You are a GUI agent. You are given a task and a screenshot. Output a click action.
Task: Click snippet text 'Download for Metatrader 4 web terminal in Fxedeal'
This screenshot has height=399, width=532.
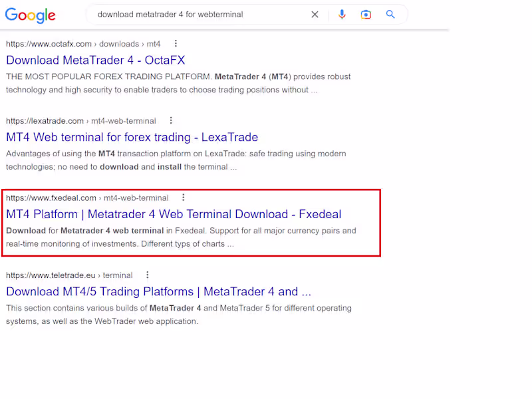point(106,231)
